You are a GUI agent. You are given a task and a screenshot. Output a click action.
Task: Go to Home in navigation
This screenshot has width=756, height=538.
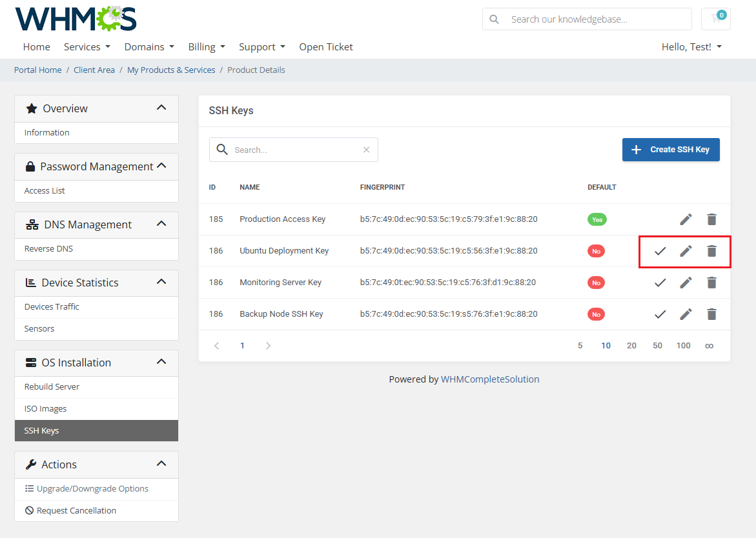pyautogui.click(x=37, y=46)
